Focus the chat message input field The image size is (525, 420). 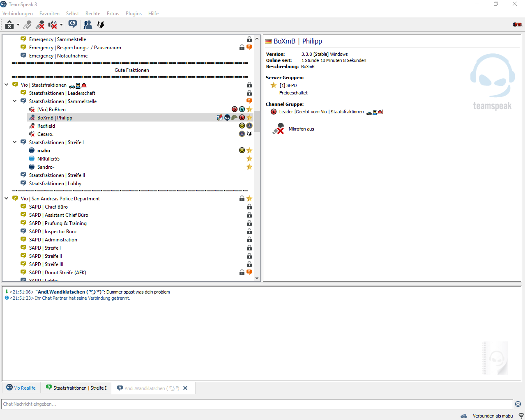(257, 404)
